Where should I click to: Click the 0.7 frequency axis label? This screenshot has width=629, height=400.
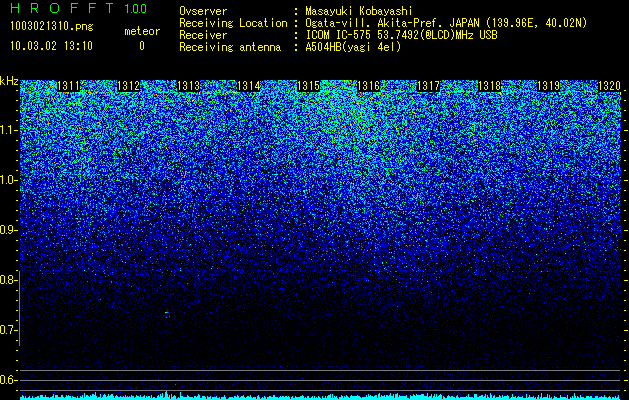pyautogui.click(x=8, y=330)
